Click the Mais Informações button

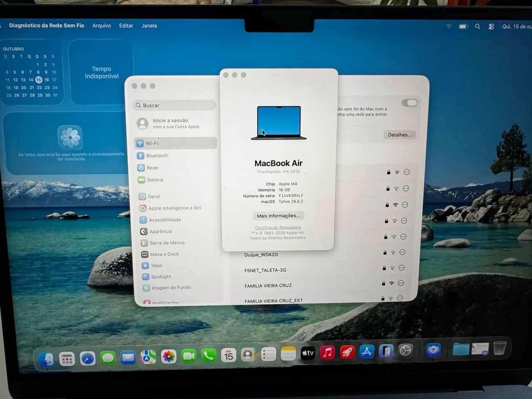[x=278, y=216]
